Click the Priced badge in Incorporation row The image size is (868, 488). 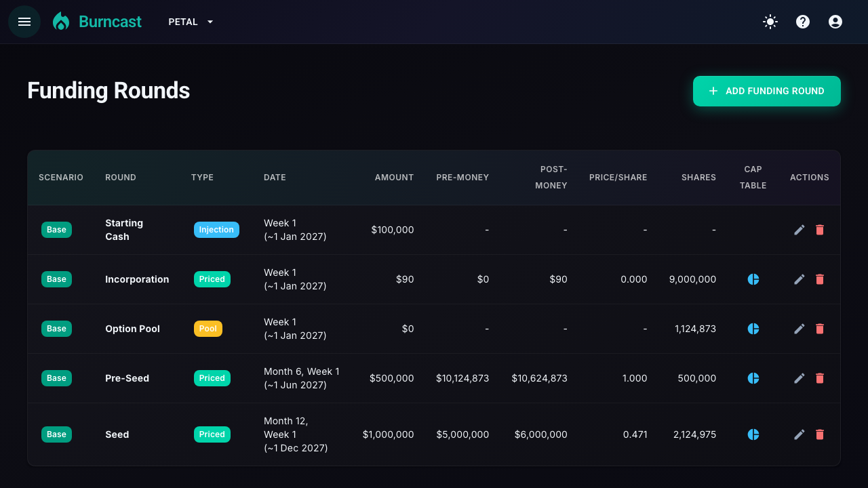[x=212, y=279]
